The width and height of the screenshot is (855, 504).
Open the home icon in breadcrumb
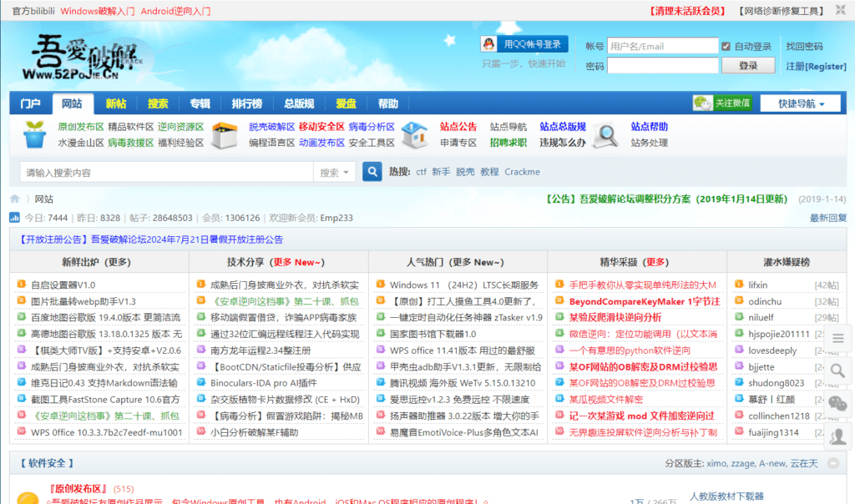[x=15, y=199]
